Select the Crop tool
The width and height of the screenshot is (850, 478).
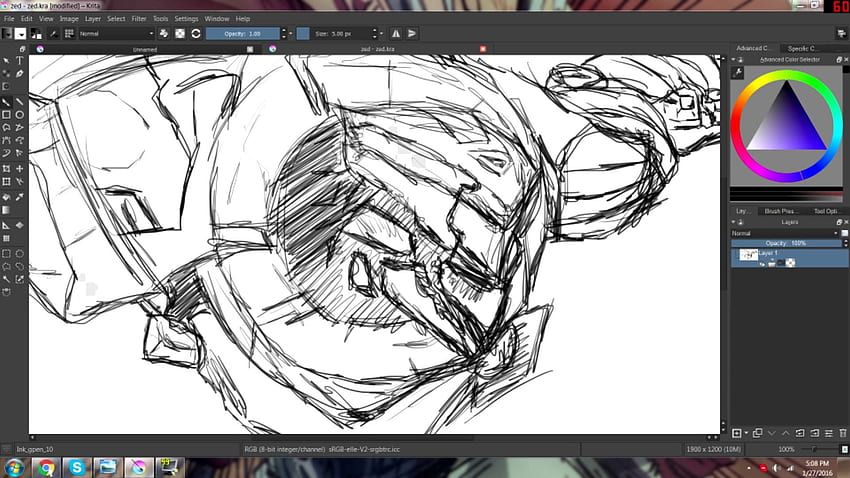7,169
